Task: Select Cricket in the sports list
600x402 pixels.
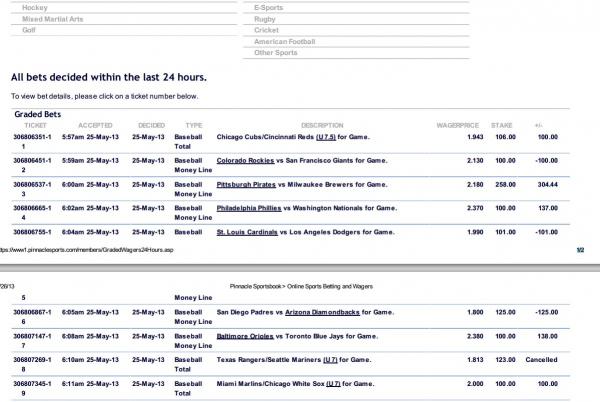Action: point(266,30)
